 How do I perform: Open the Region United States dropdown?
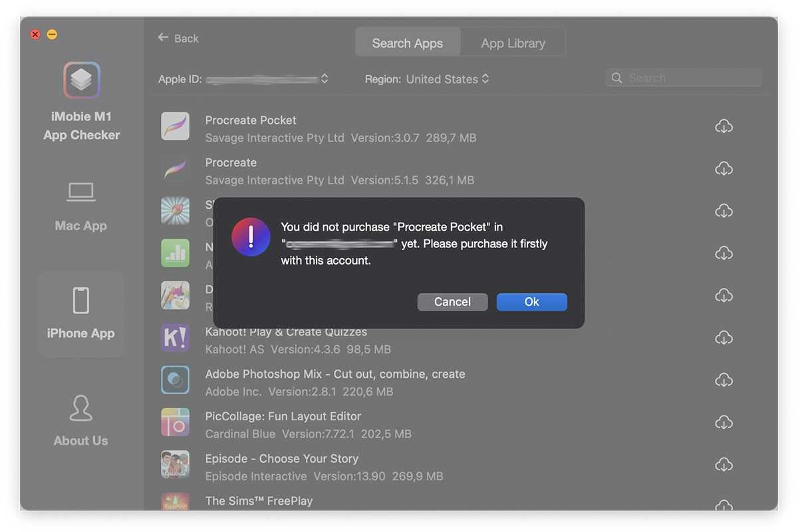click(485, 78)
